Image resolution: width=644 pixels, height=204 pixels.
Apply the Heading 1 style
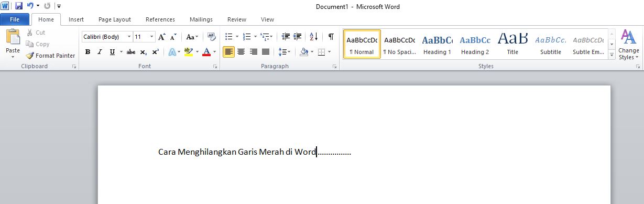438,44
